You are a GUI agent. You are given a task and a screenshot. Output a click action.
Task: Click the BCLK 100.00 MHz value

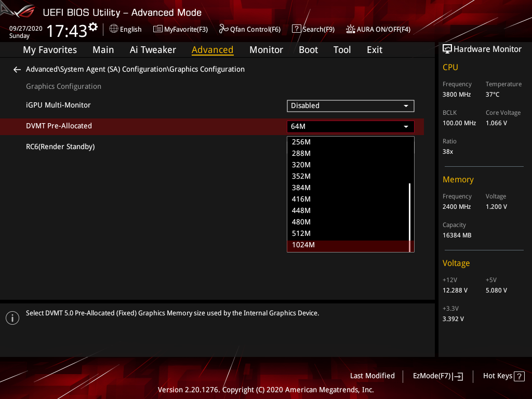pos(459,123)
